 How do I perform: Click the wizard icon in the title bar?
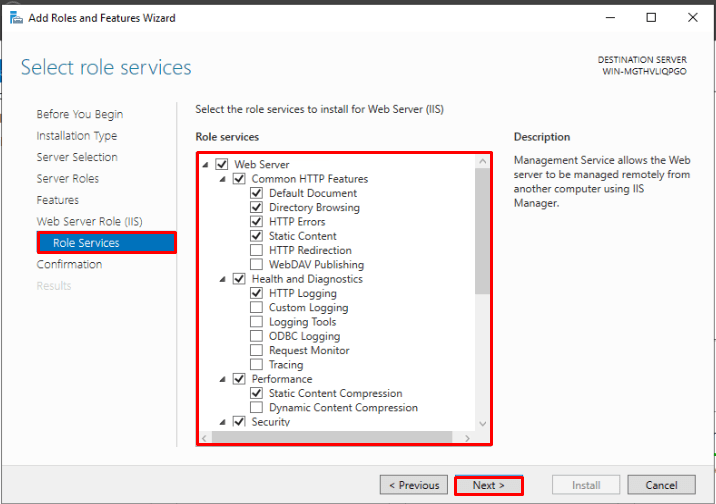coord(15,18)
